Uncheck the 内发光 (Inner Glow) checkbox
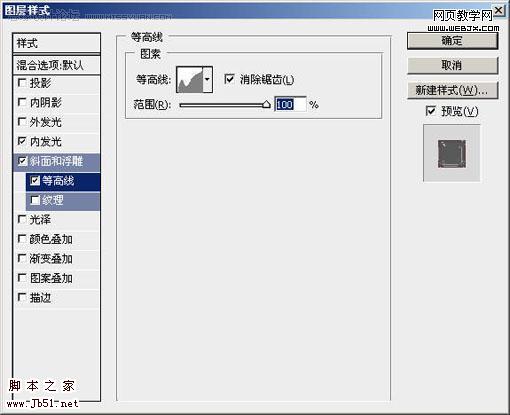510x415 pixels. click(x=22, y=141)
